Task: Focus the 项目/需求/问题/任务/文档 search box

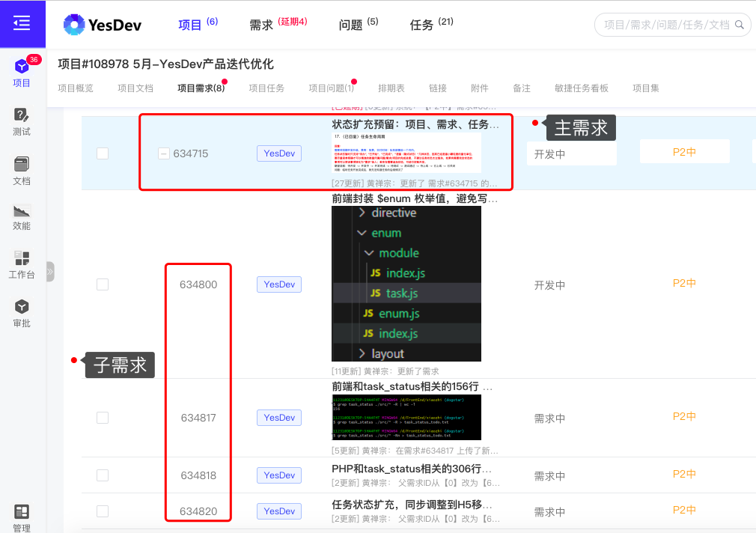Action: tap(673, 25)
